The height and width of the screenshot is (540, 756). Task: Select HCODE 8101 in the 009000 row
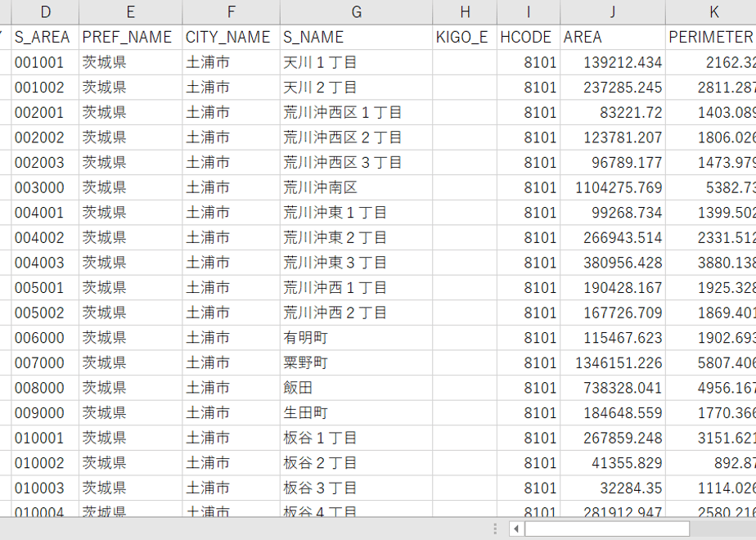coord(529,413)
